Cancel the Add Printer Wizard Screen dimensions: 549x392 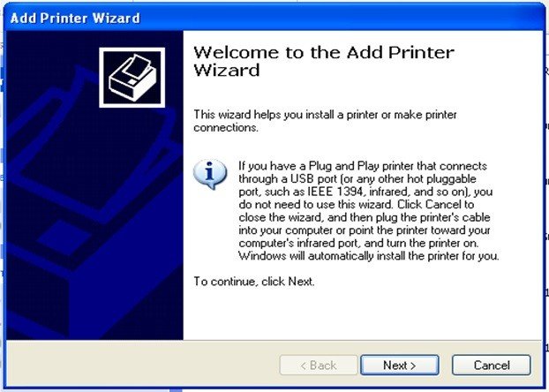pyautogui.click(x=492, y=365)
